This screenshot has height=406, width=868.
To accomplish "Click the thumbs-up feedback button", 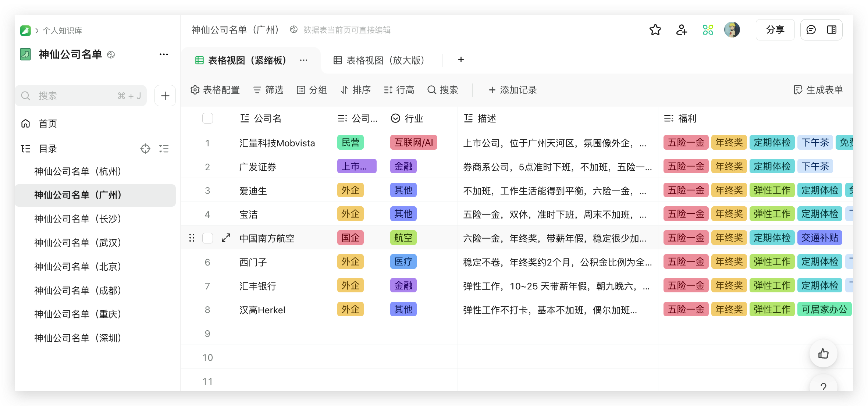I will click(823, 354).
